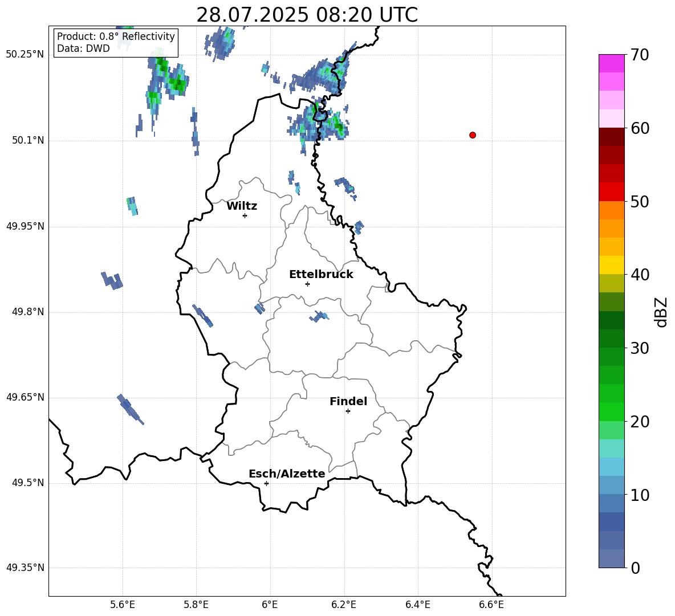675x616 pixels.
Task: Click the red dot marker on the map
Action: click(x=473, y=135)
